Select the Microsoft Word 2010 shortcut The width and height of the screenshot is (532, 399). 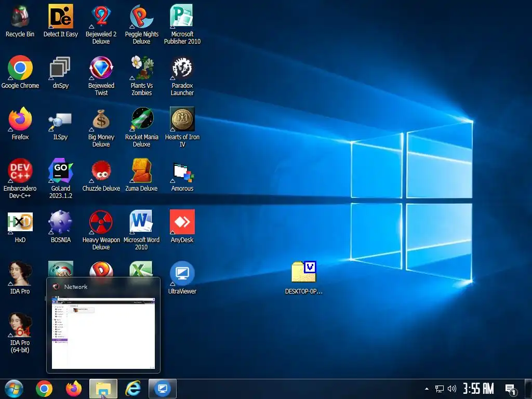[x=141, y=230]
